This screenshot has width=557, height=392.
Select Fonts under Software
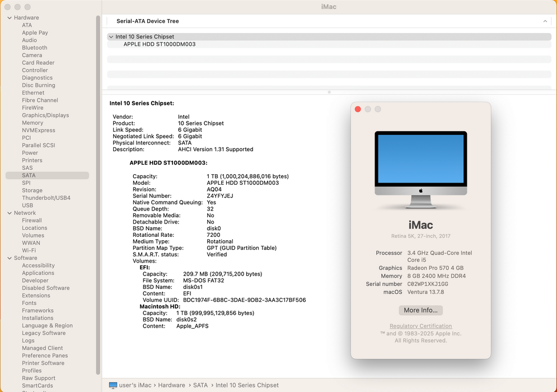click(29, 303)
